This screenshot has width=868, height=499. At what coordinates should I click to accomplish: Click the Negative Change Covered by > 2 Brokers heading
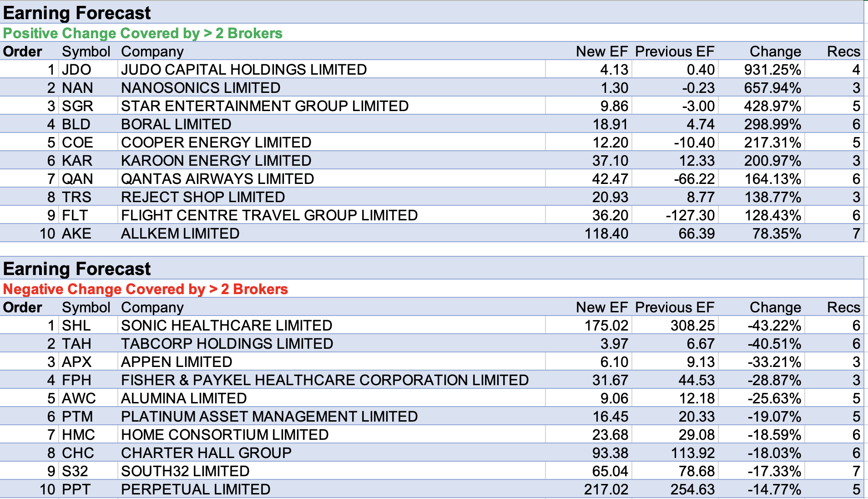coord(146,289)
